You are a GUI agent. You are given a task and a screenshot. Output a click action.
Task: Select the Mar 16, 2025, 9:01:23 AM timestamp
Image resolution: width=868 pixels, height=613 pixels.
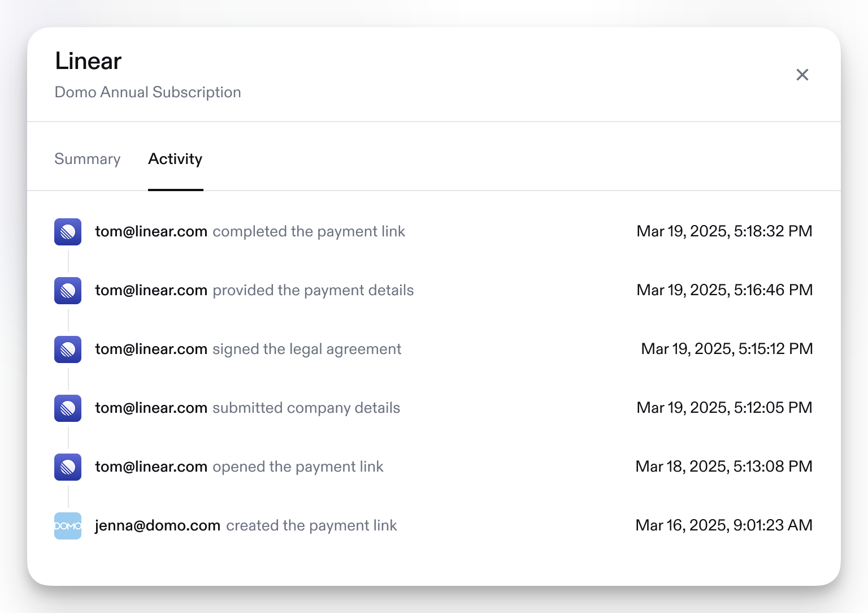tap(724, 525)
